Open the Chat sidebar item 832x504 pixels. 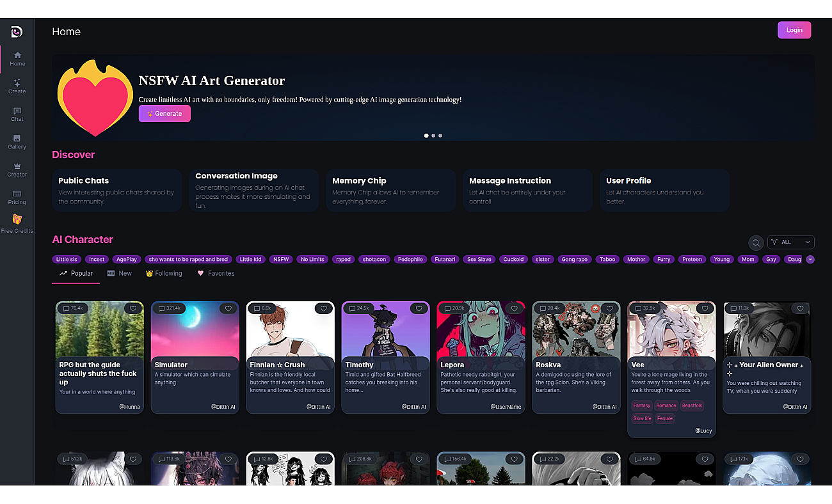tap(17, 114)
